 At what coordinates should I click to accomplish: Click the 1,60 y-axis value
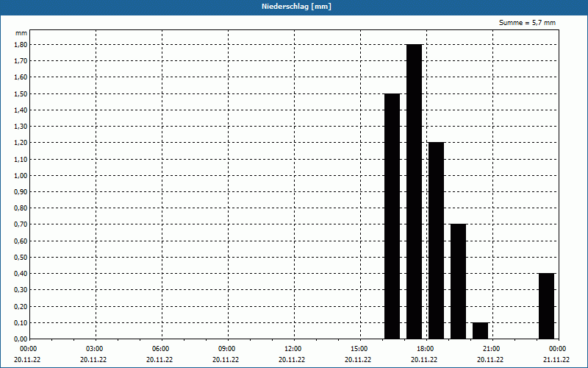(21, 77)
